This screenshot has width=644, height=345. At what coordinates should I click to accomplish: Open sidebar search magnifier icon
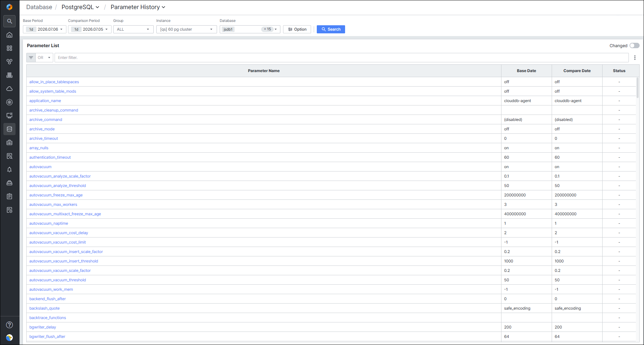9,21
